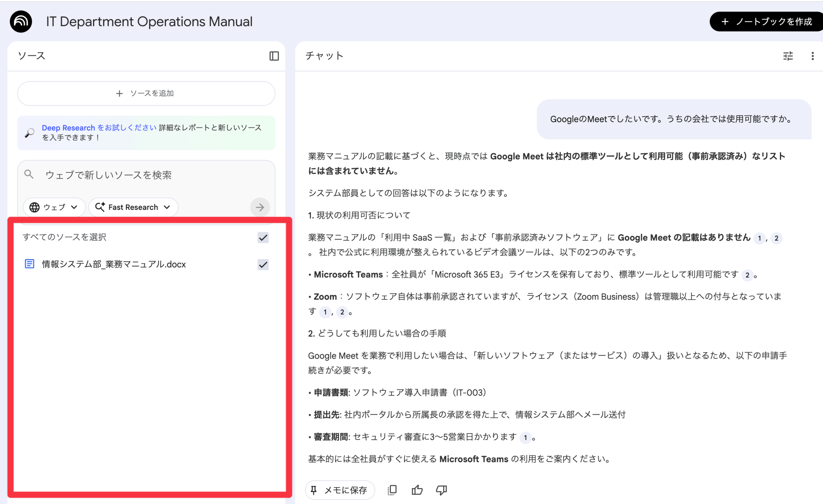Save the response with メモに保存
The height and width of the screenshot is (504, 823).
coord(340,490)
